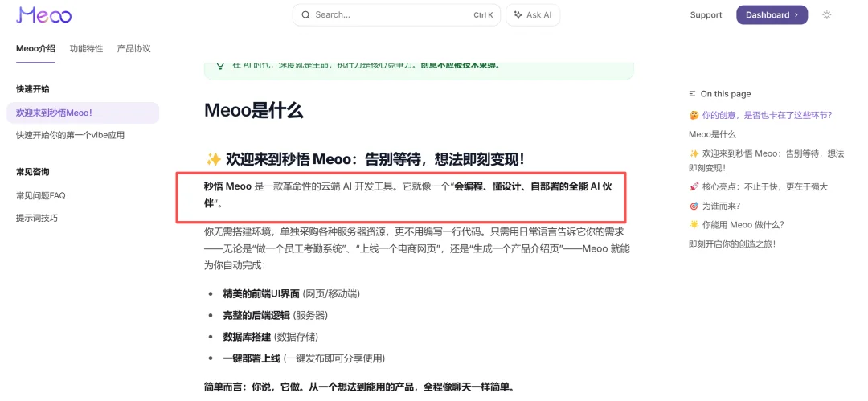868x401 pixels.
Task: Click the sparkles emoji before 欢迎来到秒悟 heading
Action: click(213, 159)
